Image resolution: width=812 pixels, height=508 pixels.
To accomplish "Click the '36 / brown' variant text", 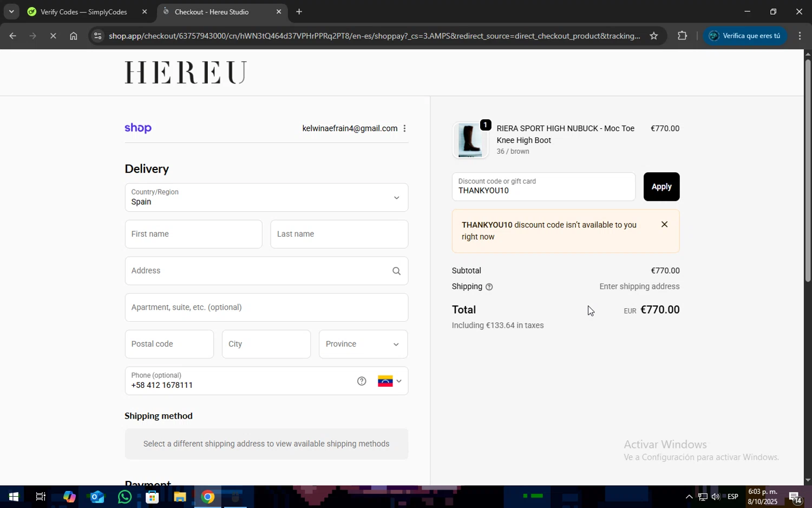I will 513,152.
